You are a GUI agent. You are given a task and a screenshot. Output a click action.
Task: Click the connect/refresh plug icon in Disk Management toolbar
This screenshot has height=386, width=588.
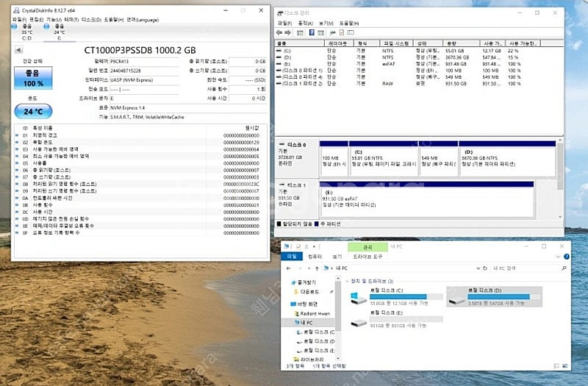[x=332, y=32]
